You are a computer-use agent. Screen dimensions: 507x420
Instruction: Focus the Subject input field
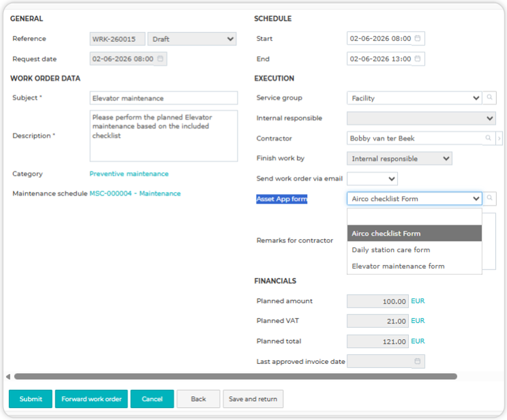163,98
